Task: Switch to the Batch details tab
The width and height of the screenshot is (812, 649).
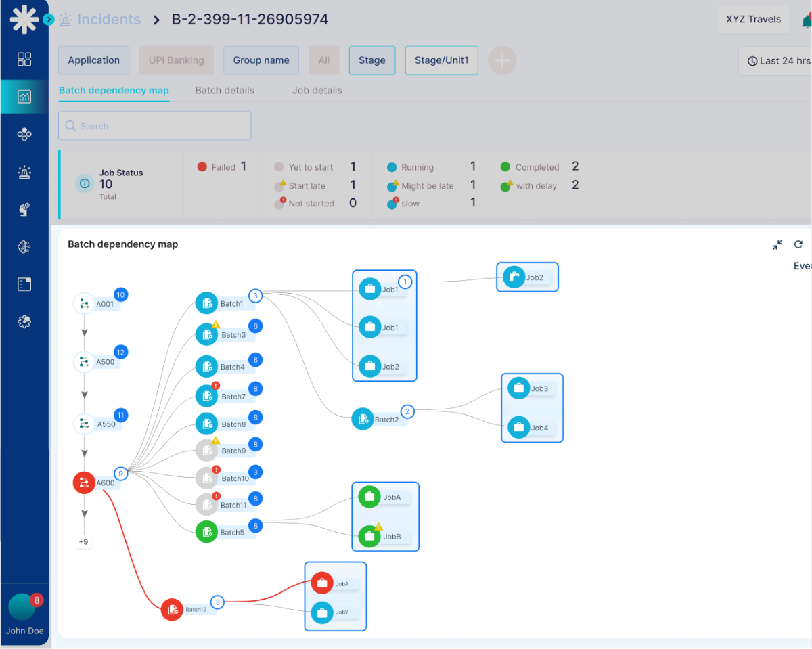Action: pyautogui.click(x=225, y=90)
